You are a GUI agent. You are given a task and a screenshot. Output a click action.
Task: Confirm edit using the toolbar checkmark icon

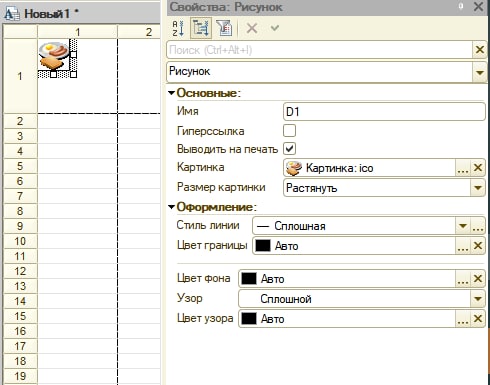click(x=275, y=28)
